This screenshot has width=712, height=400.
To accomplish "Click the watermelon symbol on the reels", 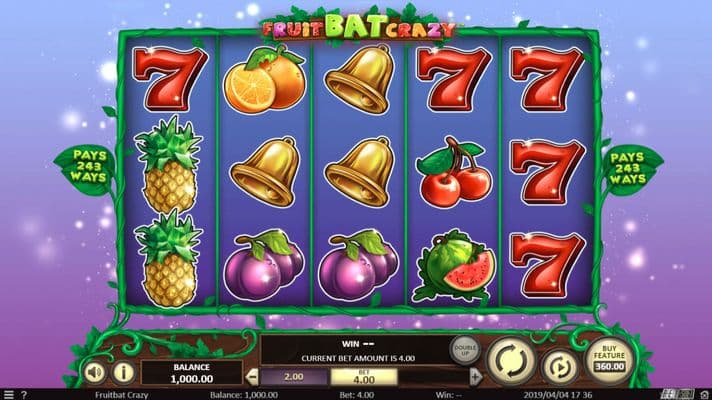I will (x=455, y=266).
